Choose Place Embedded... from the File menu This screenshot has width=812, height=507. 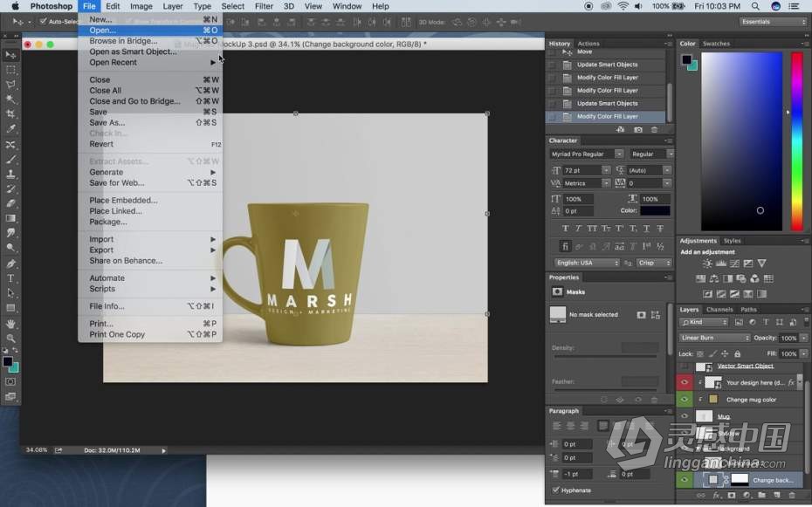click(150, 200)
